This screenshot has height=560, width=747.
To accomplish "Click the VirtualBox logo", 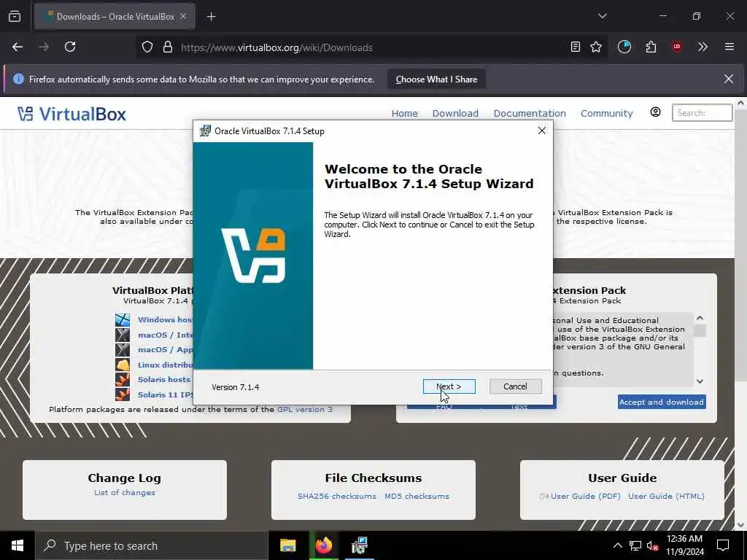I will (x=72, y=114).
